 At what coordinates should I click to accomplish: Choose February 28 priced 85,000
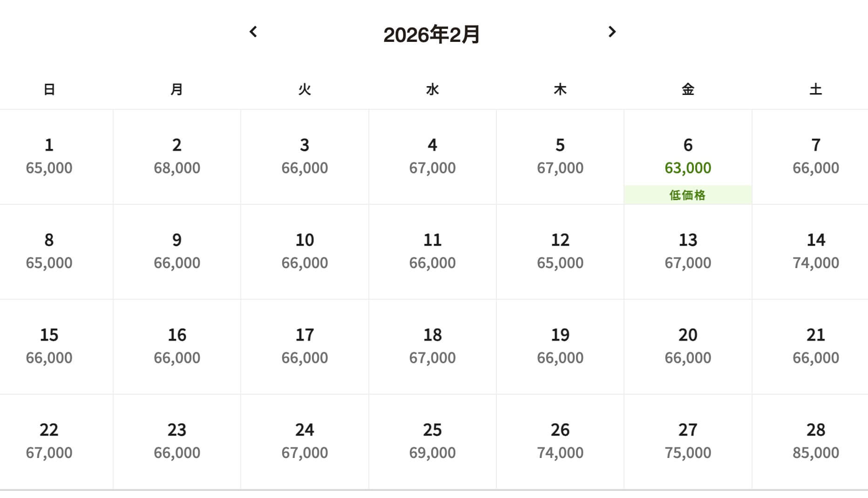coord(816,440)
